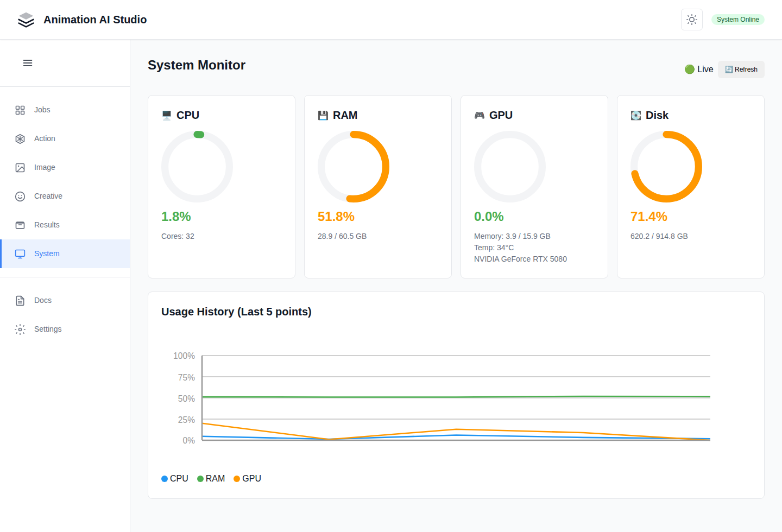Screen dimensions: 782x532
Task: Go to the Creative page
Action: (65, 196)
